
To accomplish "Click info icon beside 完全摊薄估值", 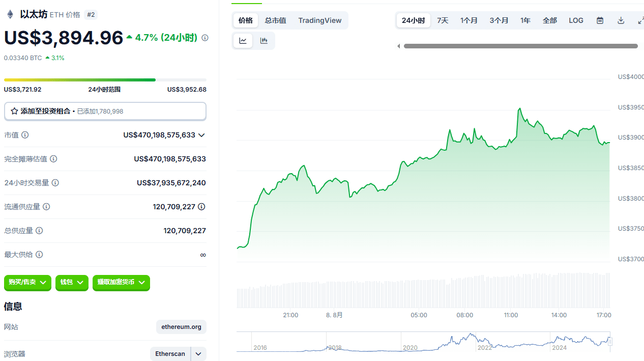I will point(53,159).
